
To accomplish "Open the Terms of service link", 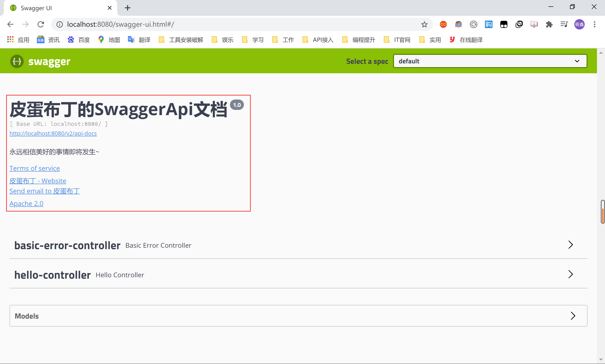I will pos(35,168).
